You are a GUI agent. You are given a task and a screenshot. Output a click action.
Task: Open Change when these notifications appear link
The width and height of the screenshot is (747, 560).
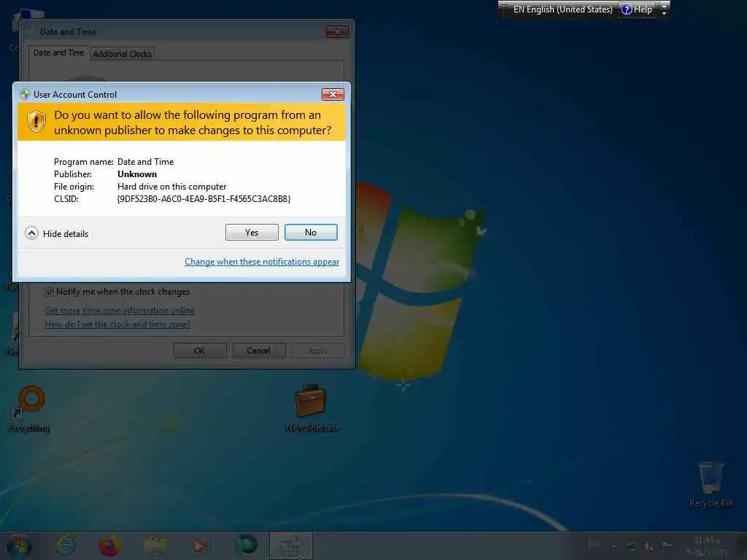(262, 262)
